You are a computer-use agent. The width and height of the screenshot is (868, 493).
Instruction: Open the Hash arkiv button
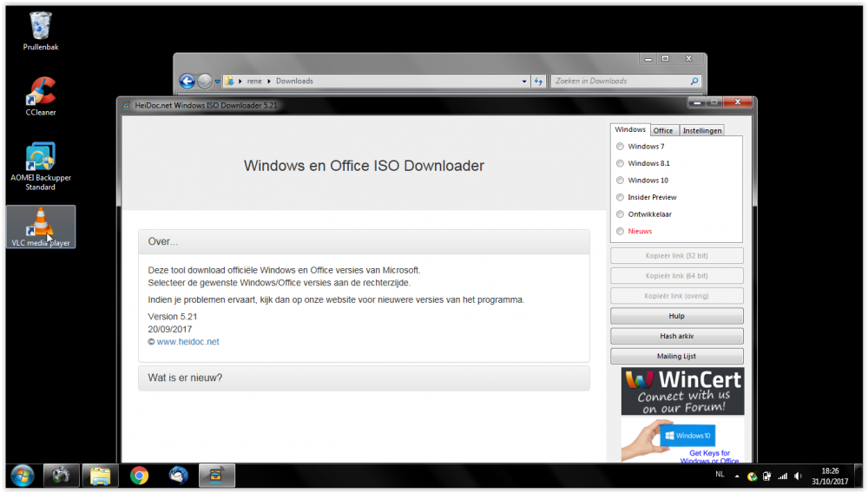676,336
